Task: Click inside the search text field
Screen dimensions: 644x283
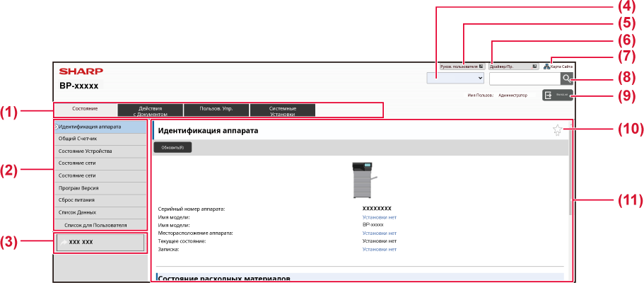Action: (524, 79)
